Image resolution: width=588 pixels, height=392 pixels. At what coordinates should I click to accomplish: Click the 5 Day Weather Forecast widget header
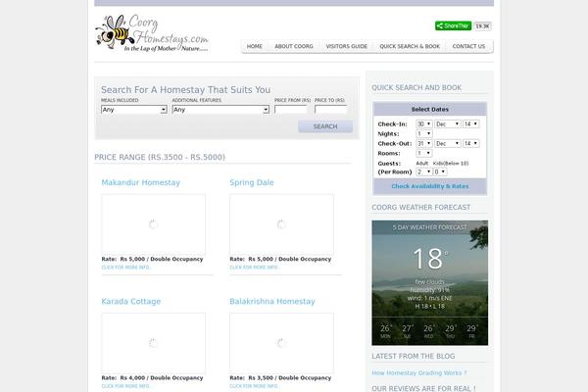coord(430,227)
